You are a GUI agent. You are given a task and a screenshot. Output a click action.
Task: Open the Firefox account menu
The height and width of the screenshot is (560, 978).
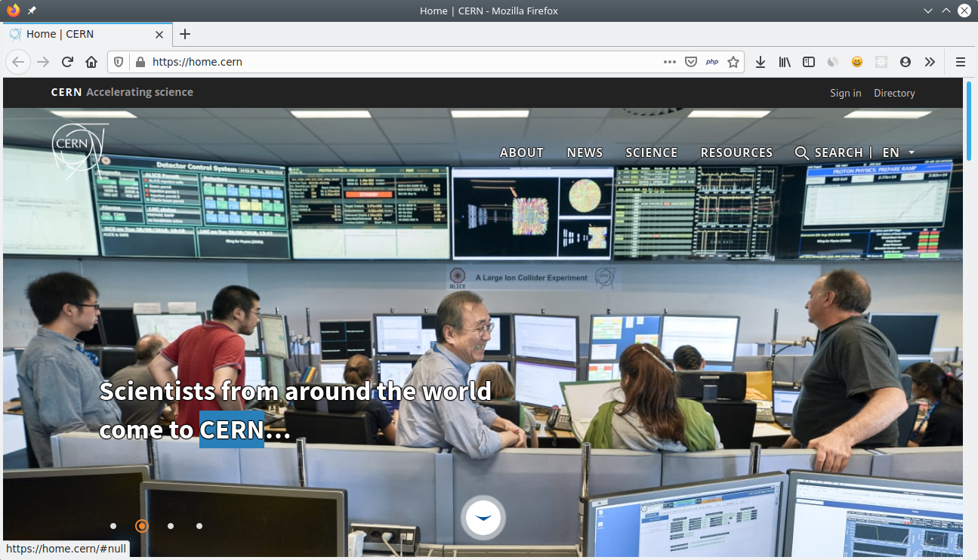pos(905,62)
